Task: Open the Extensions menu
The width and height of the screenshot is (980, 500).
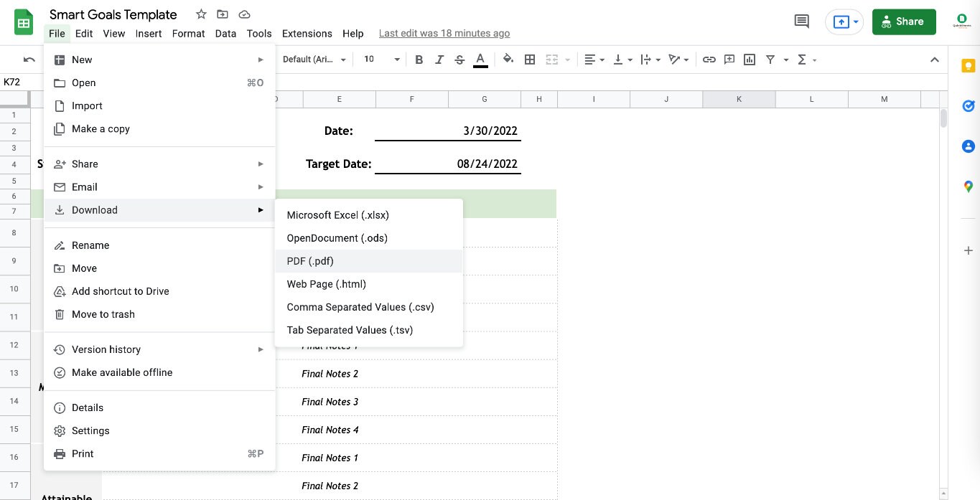Action: coord(307,33)
